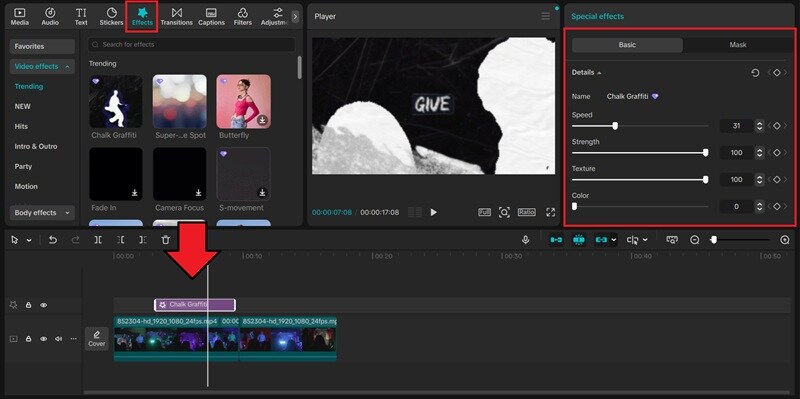Image resolution: width=800 pixels, height=399 pixels.
Task: Show more top toolbar tabs arrow
Action: click(295, 16)
